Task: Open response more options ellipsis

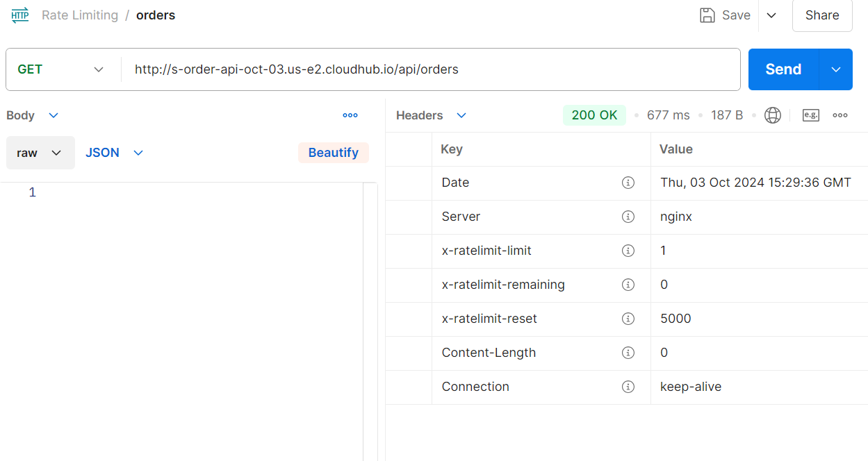Action: tap(840, 115)
